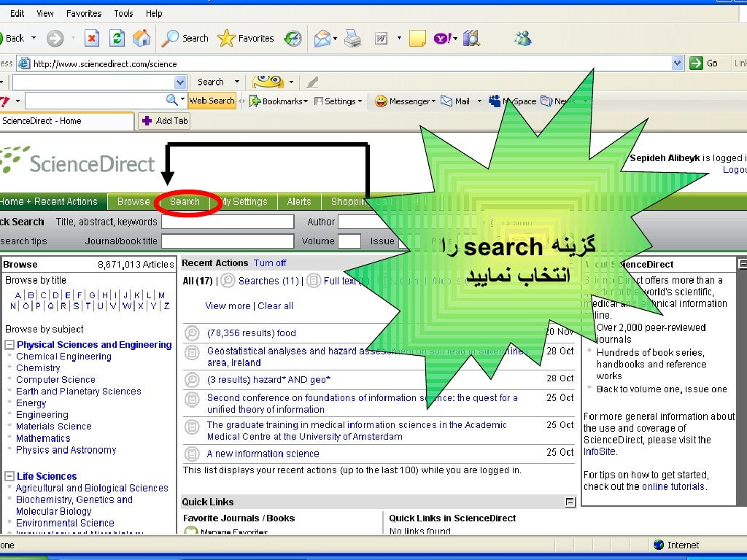Open the Back button history dropdown
Viewport: 747px width, 560px height.
(34, 38)
